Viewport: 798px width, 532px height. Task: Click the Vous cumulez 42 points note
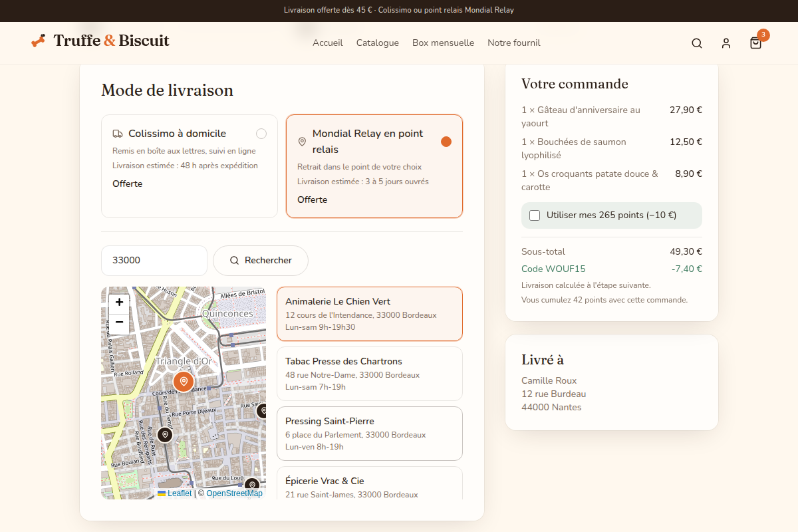[x=604, y=300]
